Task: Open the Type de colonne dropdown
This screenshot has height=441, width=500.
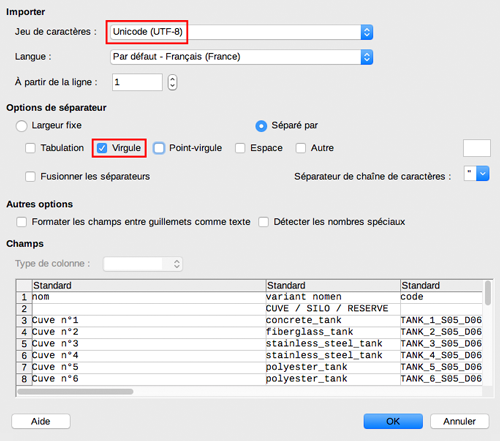Action: pos(143,264)
